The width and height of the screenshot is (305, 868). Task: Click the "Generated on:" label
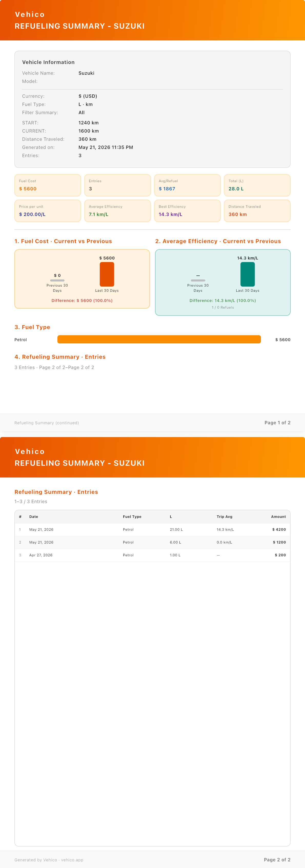(38, 147)
